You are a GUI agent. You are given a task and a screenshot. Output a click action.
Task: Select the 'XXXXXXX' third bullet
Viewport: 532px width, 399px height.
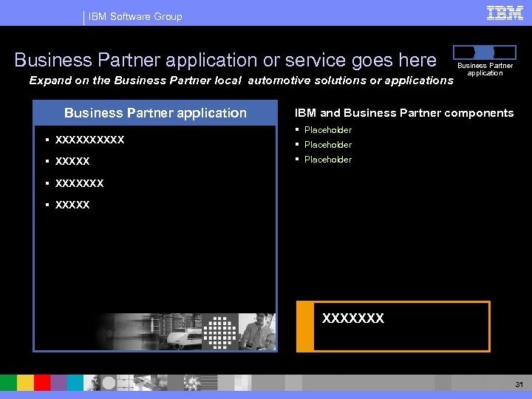pyautogui.click(x=79, y=183)
